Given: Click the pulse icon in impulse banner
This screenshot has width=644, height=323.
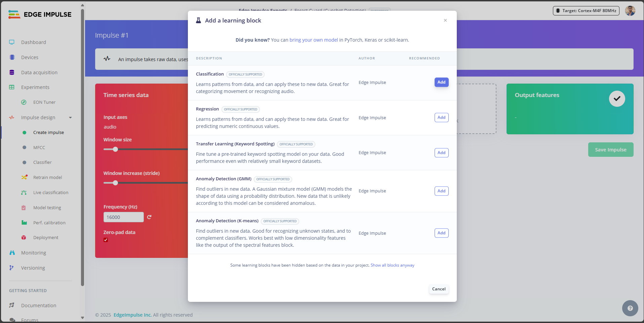Looking at the screenshot, I should coord(107,59).
